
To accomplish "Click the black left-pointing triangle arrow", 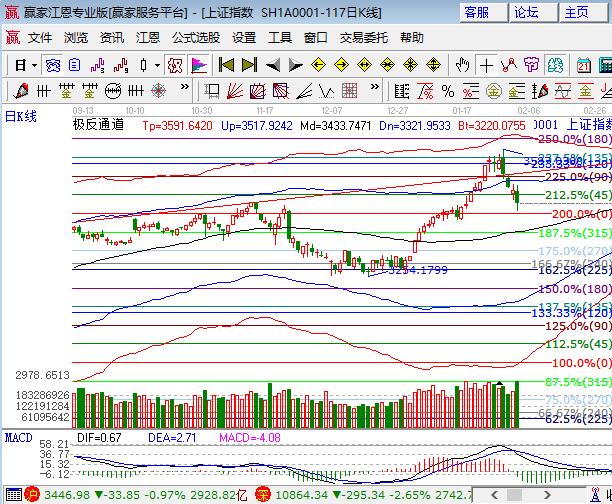I will 272,65.
